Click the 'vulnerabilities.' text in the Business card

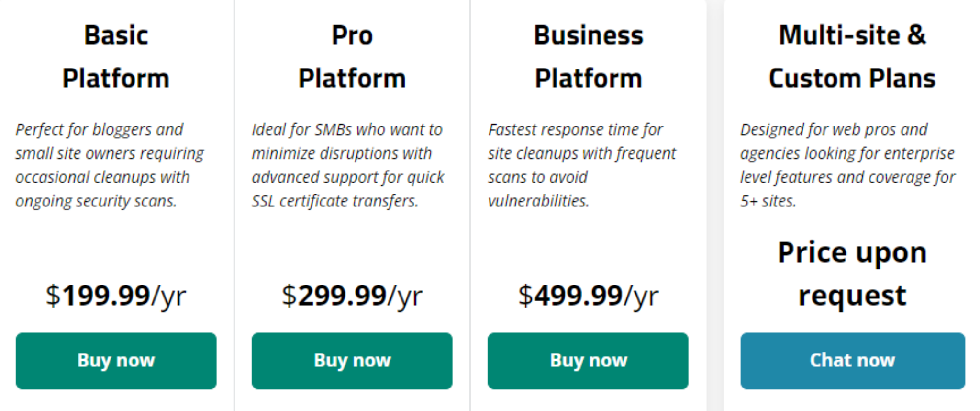[x=538, y=201]
